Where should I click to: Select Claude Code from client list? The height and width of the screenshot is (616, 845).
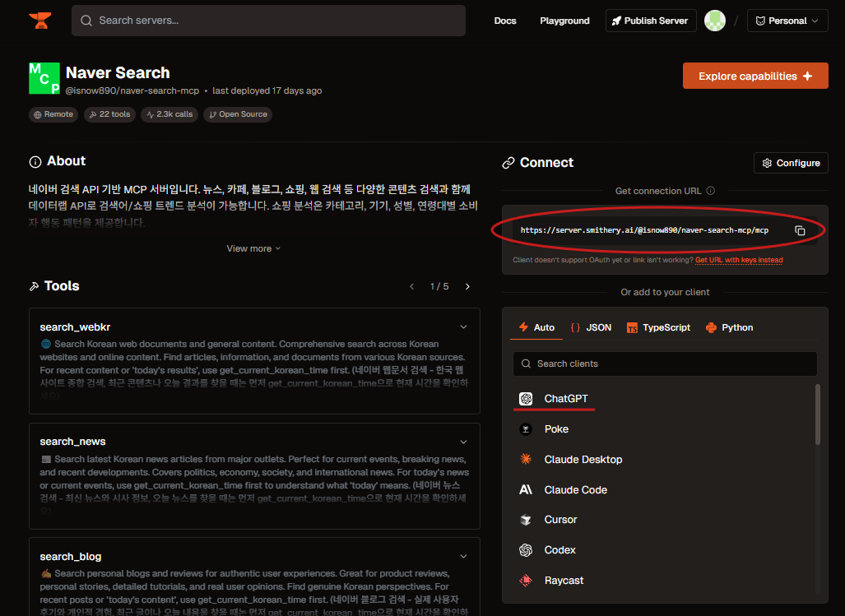(x=664, y=489)
